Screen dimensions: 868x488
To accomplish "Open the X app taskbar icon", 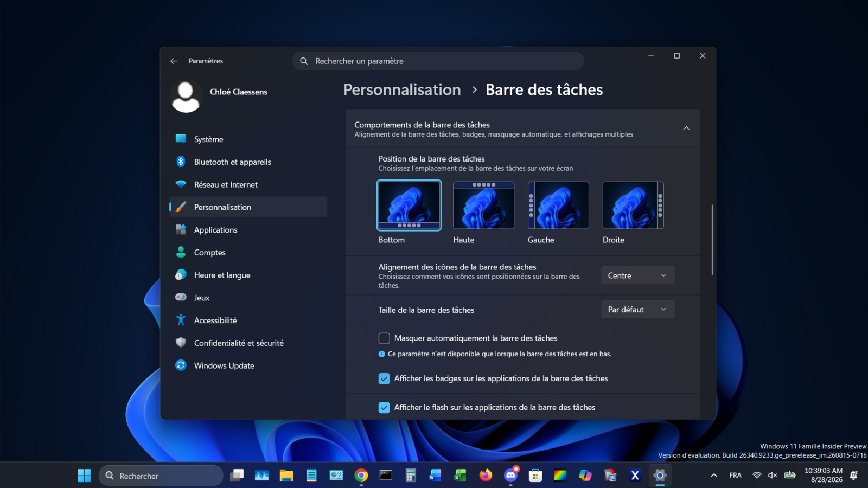I will pyautogui.click(x=635, y=476).
